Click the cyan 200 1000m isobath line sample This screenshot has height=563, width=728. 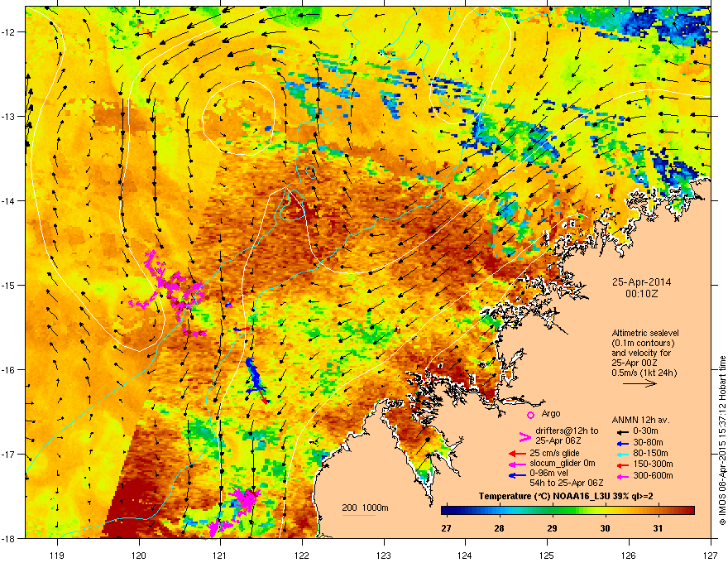pos(359,516)
